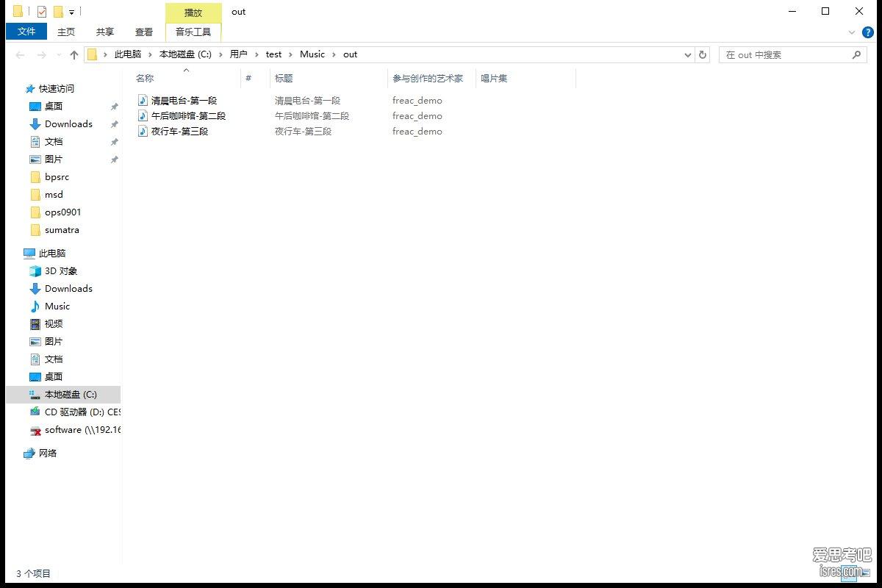Image resolution: width=882 pixels, height=588 pixels.
Task: Switch to the 主页 ribbon tab
Action: [x=66, y=32]
